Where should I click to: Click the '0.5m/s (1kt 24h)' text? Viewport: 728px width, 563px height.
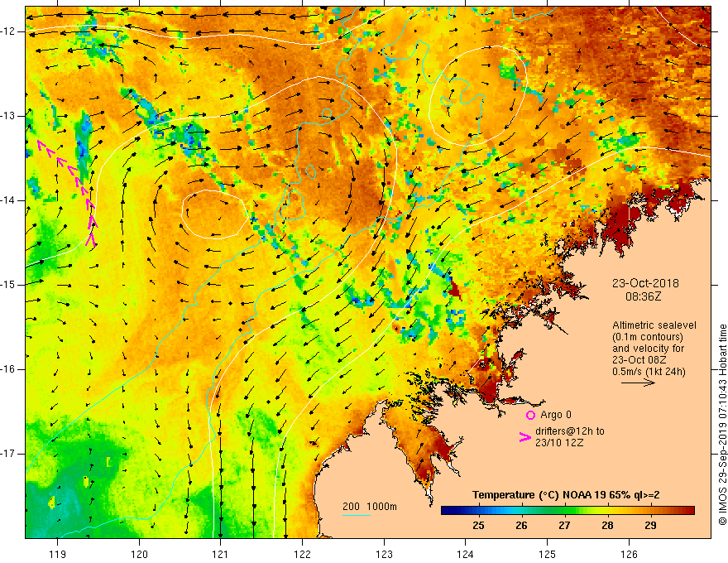pos(649,372)
